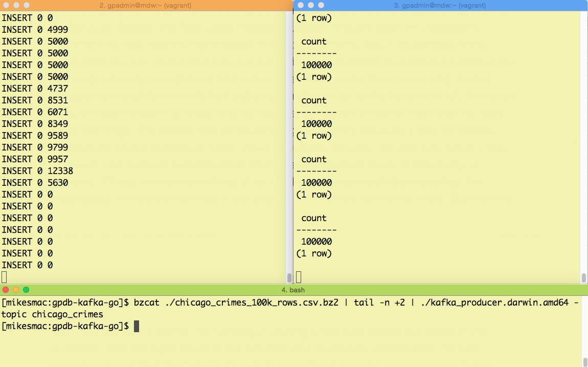588x367 pixels.
Task: Click the 'tail -n +2' command segment
Action: [x=379, y=303]
